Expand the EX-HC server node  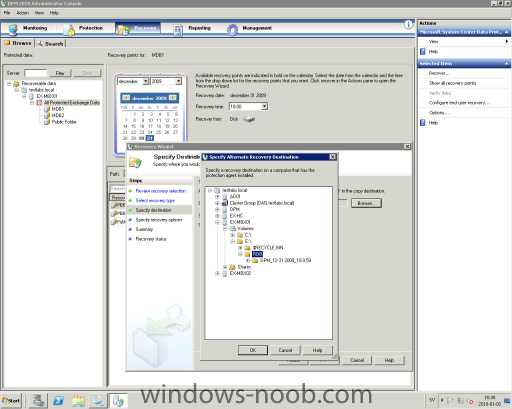(217, 216)
